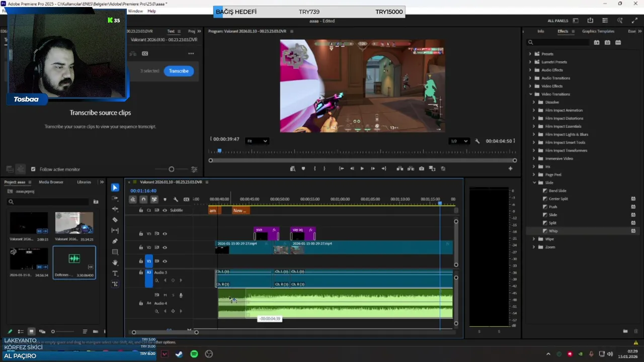The width and height of the screenshot is (644, 362).
Task: Add a marker in the timeline
Action: click(x=165, y=200)
